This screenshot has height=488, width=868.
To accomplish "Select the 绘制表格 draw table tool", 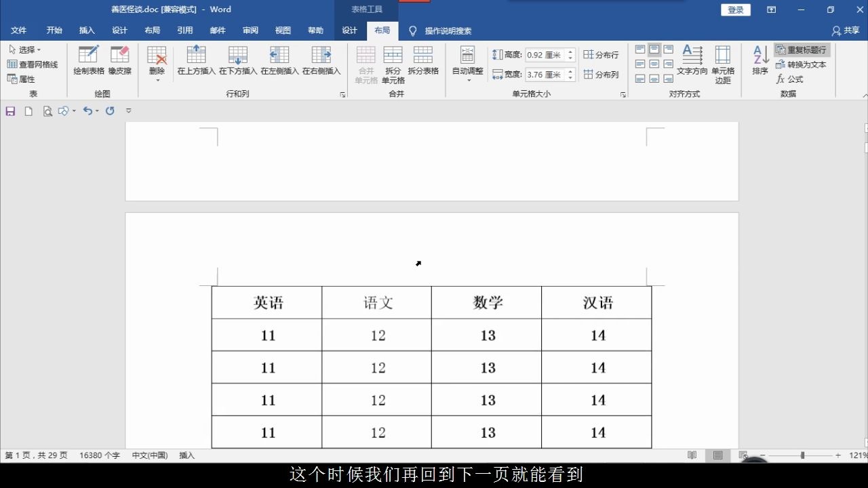I will click(x=89, y=60).
